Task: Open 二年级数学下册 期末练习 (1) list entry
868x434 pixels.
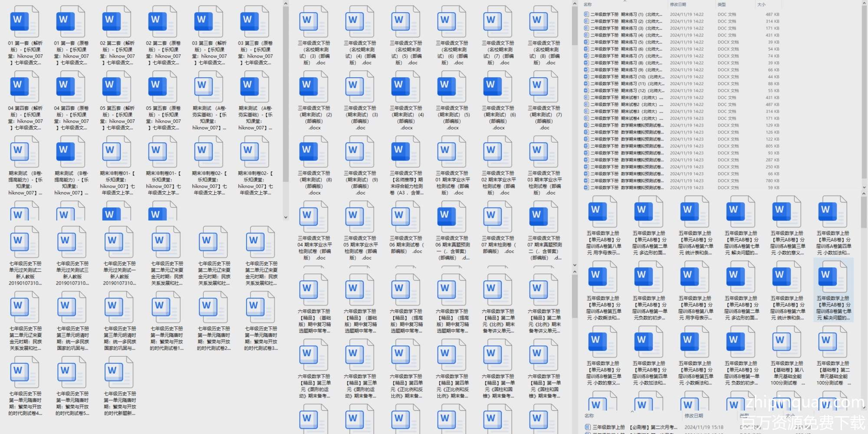Action: pos(625,14)
